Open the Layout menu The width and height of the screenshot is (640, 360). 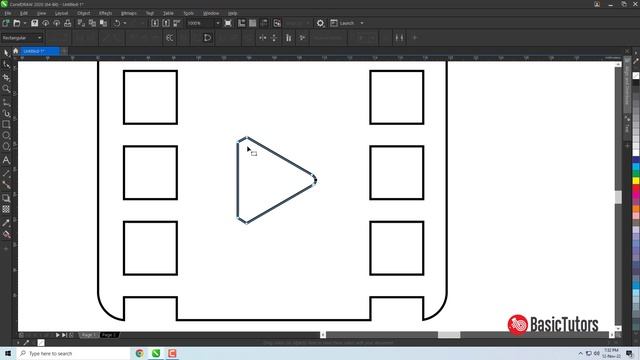pyautogui.click(x=61, y=13)
